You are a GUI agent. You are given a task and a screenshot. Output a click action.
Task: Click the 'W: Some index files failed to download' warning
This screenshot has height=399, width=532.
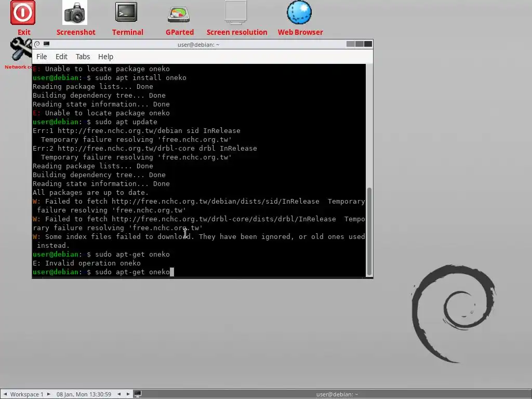click(x=199, y=236)
